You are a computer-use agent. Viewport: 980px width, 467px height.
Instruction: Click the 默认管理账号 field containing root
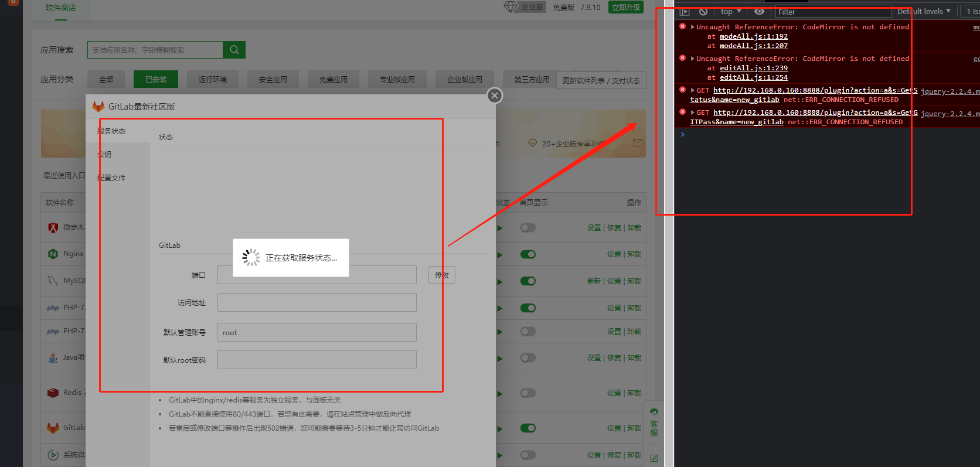317,332
